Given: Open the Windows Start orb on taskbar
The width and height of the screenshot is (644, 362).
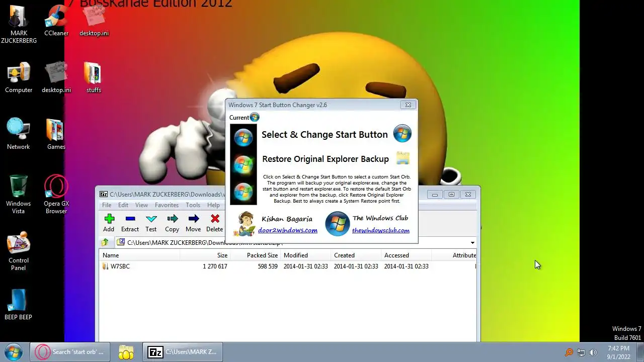Looking at the screenshot, I should coord(14,352).
